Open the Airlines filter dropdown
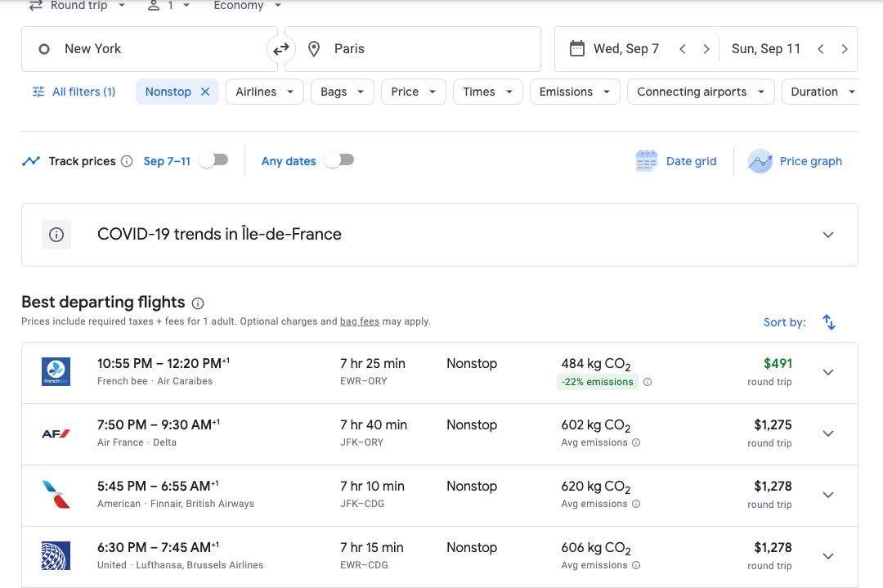883x588 pixels. coord(264,92)
